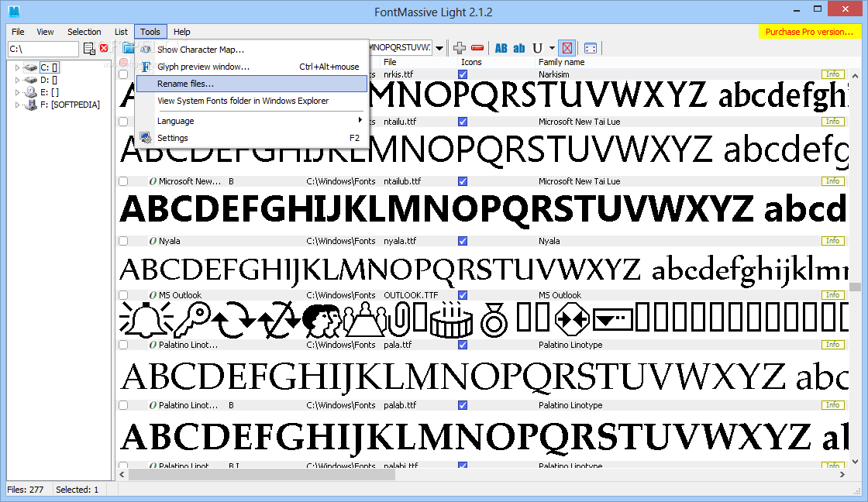Open the Language submenu

[252, 121]
